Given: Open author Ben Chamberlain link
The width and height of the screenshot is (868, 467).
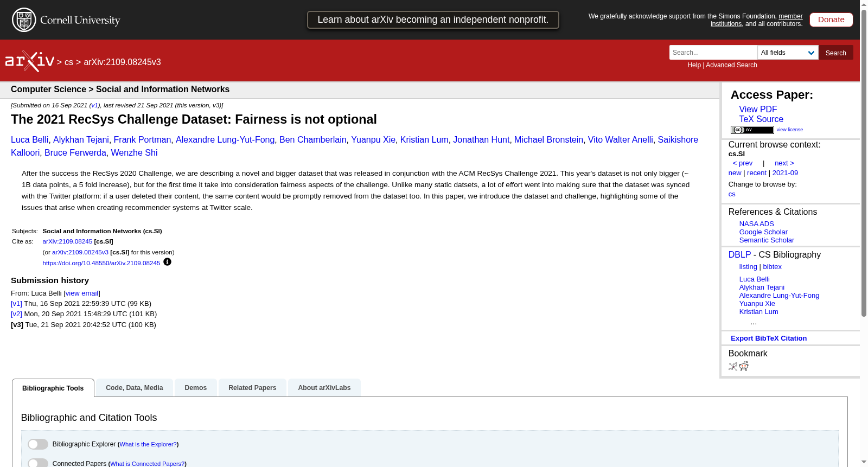Looking at the screenshot, I should 313,140.
